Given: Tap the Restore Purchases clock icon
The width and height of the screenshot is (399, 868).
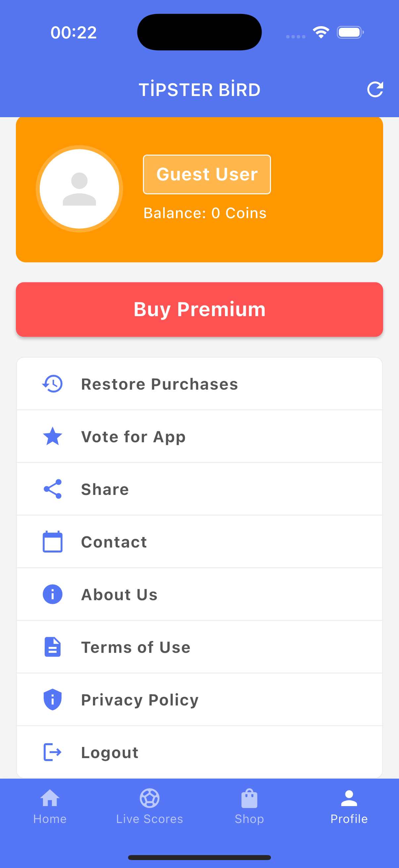Looking at the screenshot, I should [x=53, y=384].
